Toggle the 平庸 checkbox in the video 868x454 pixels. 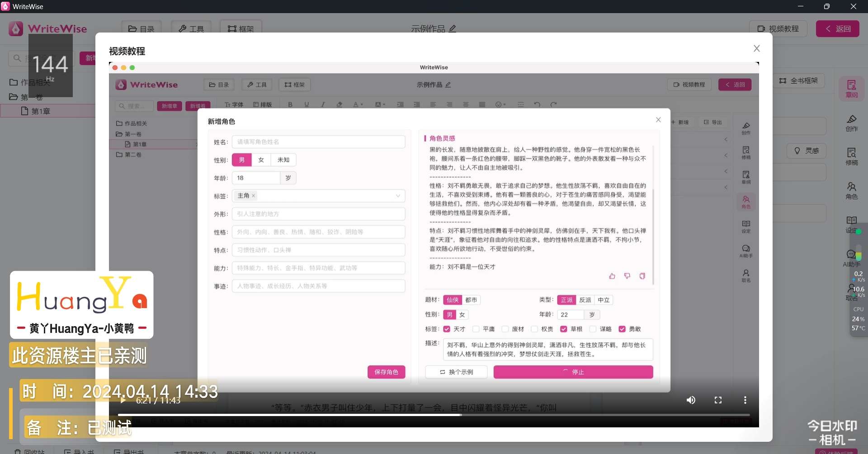[476, 329]
